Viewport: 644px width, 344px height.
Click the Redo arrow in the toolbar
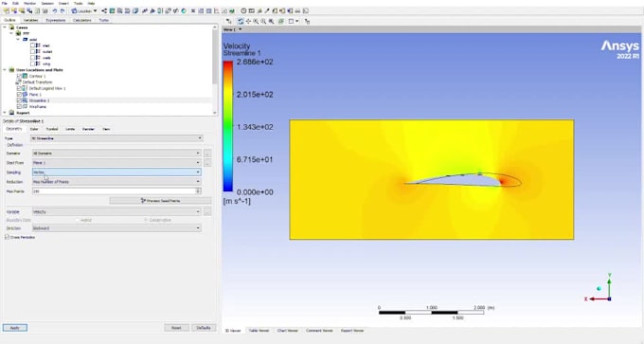pos(63,10)
